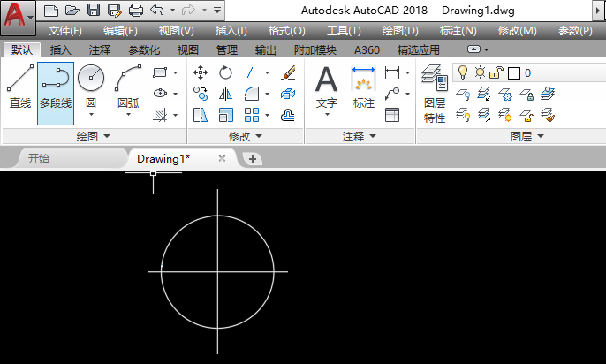
Task: Open the 格式(O) menu
Action: tap(287, 31)
